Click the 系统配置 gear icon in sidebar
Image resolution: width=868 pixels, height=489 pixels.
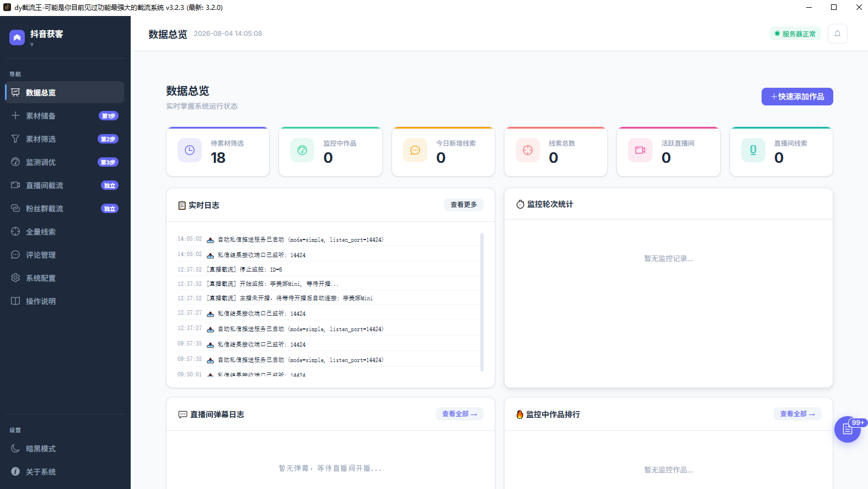coord(15,278)
